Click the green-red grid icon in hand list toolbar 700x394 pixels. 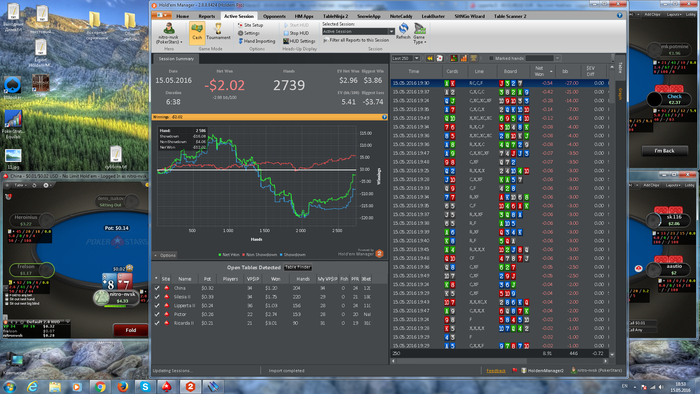pyautogui.click(x=454, y=58)
